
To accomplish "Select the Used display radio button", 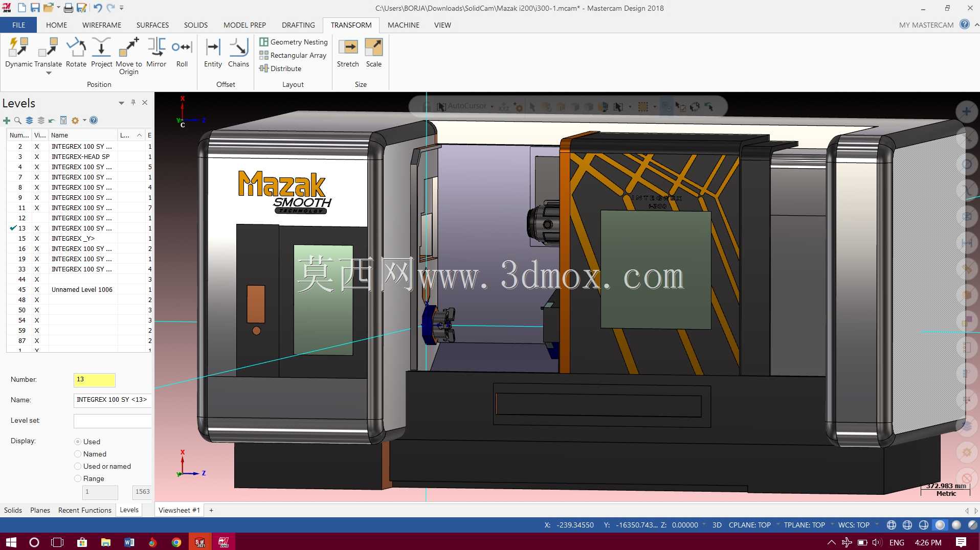I will (78, 442).
